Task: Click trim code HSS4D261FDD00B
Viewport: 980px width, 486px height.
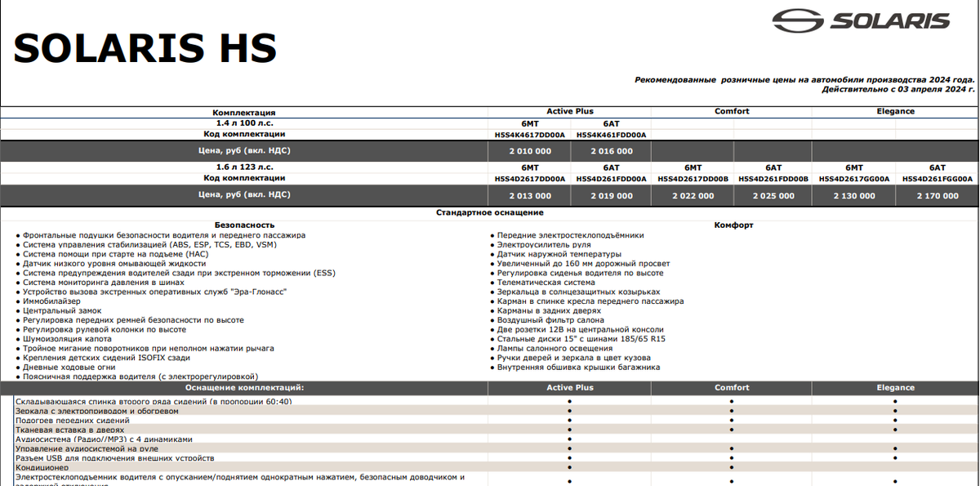Action: [773, 178]
